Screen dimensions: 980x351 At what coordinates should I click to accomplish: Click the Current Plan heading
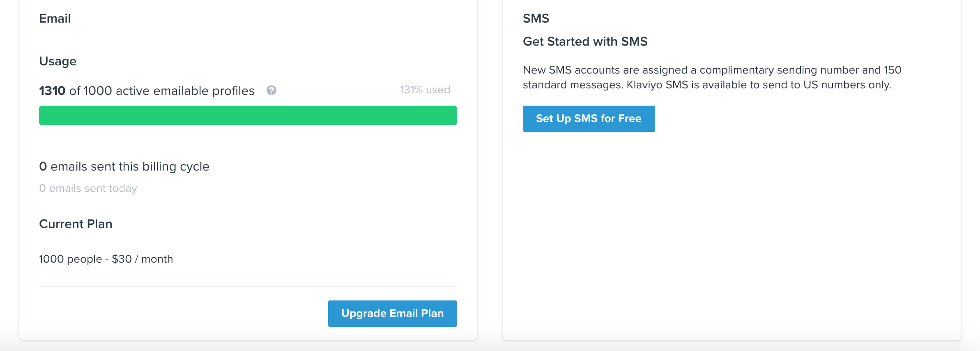click(76, 224)
